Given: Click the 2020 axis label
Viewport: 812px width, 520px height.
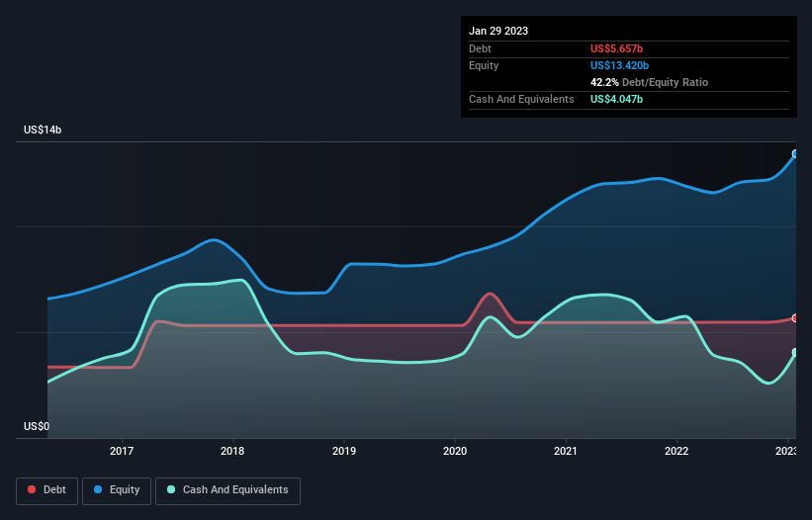Looking at the screenshot, I should point(455,451).
